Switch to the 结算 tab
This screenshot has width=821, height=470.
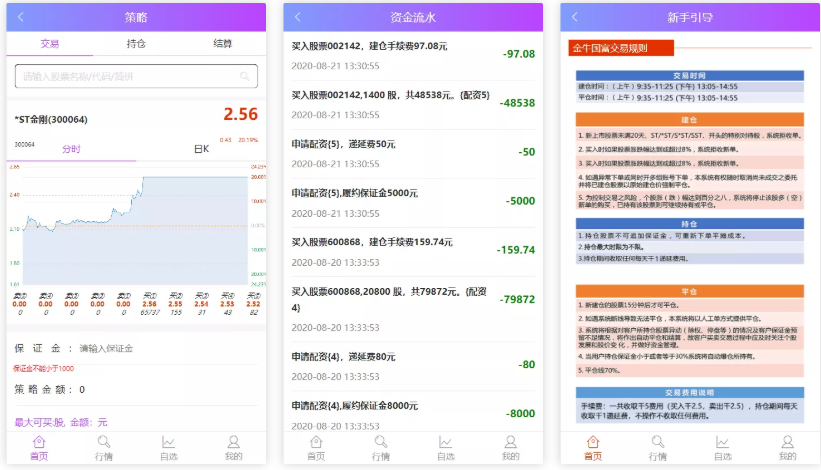coord(223,44)
